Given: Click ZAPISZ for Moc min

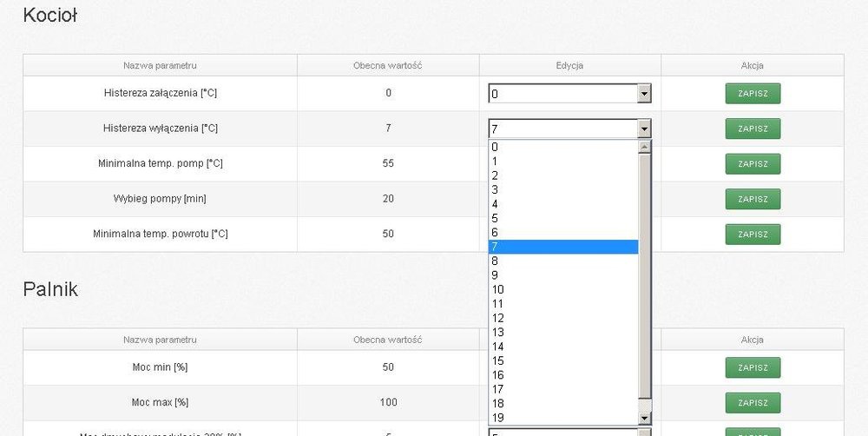Looking at the screenshot, I should pyautogui.click(x=753, y=367).
